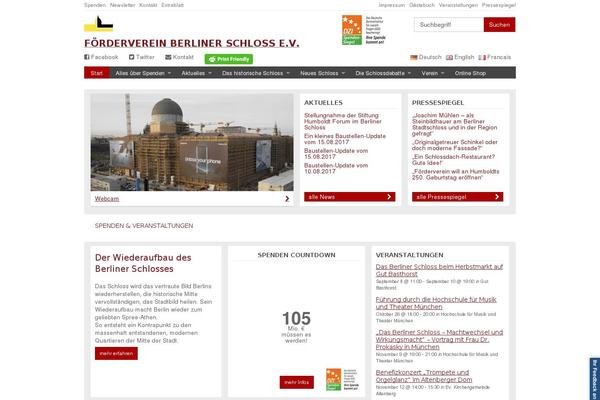The image size is (600, 400).
Task: Click the mehr Infos button
Action: point(297,382)
